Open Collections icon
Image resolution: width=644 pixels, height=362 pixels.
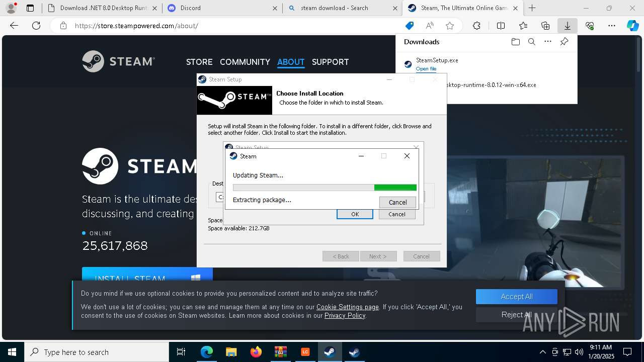click(545, 26)
